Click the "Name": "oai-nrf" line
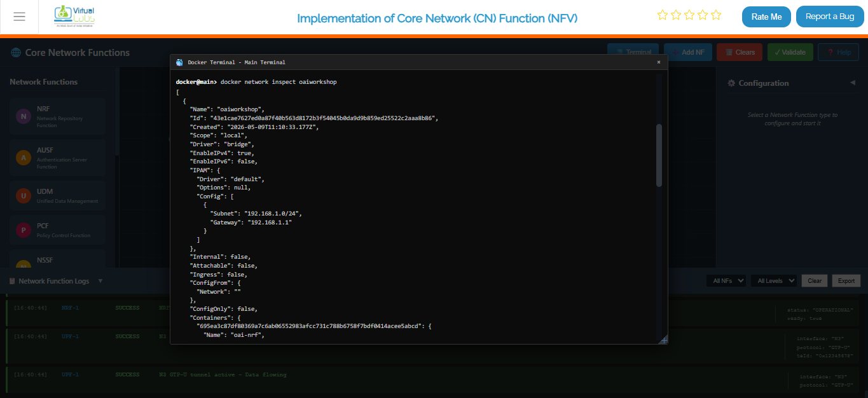Viewport: 868px width, 398px height. (233, 335)
